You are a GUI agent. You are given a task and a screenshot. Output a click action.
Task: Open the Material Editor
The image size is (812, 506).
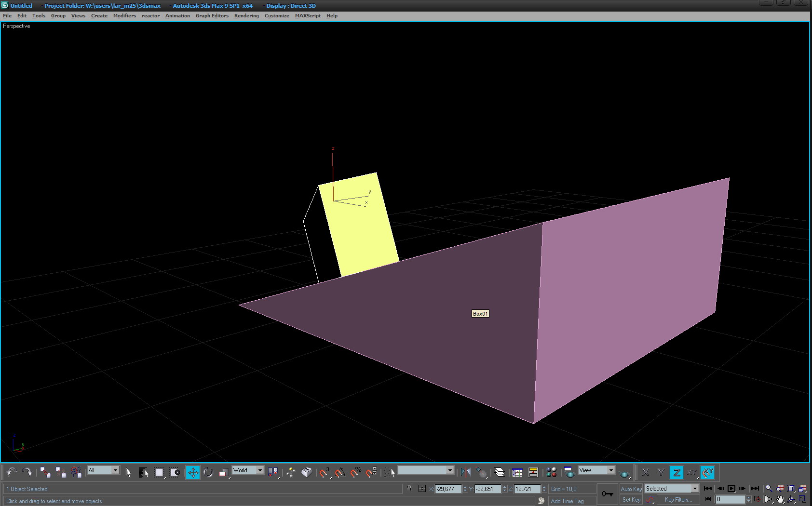pyautogui.click(x=552, y=472)
